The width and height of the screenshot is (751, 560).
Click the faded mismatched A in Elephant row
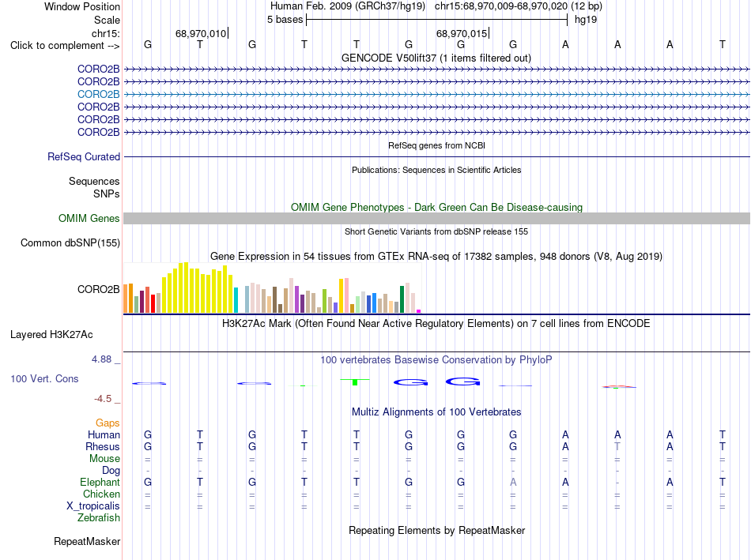click(x=513, y=482)
